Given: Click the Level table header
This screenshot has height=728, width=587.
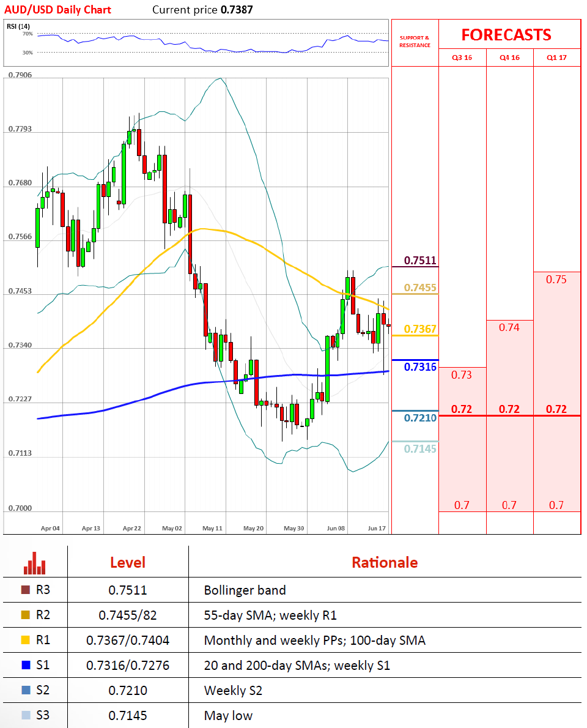Looking at the screenshot, I should [128, 563].
